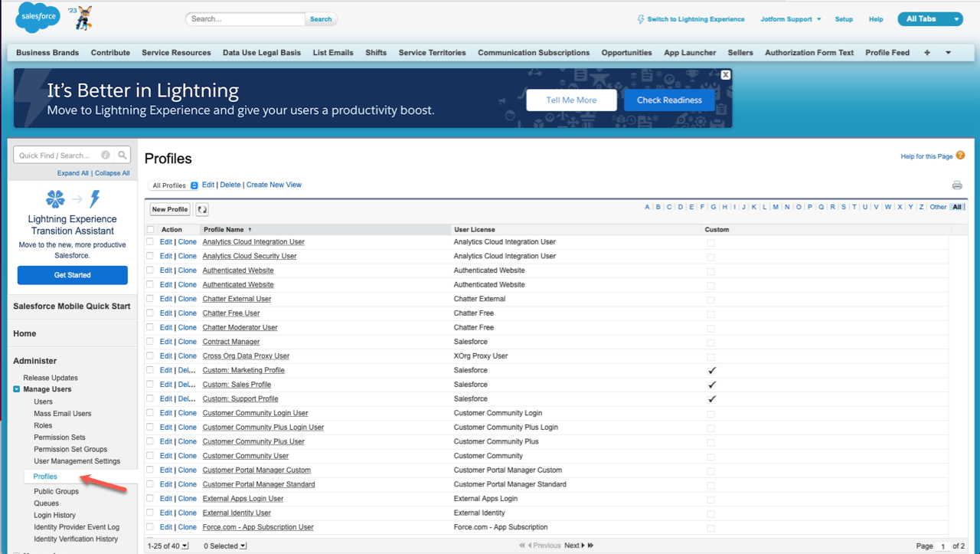Viewport: 980px width, 554px height.
Task: Click the Quick Find magnifier icon
Action: tap(122, 156)
